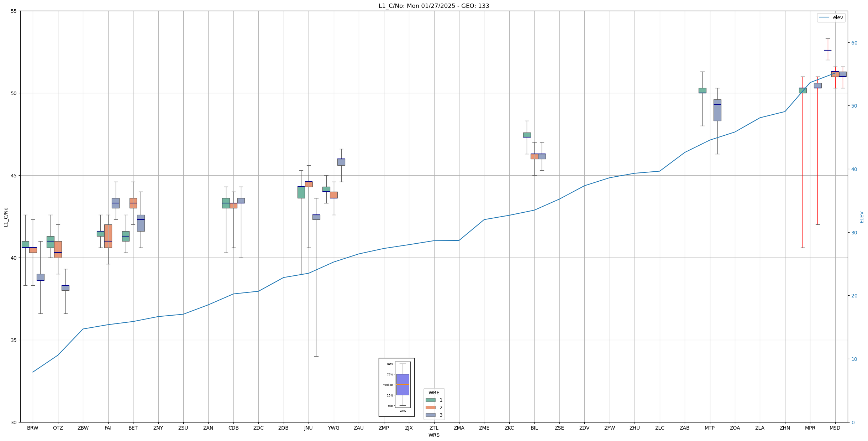Click the ELEV right axis label

point(862,217)
